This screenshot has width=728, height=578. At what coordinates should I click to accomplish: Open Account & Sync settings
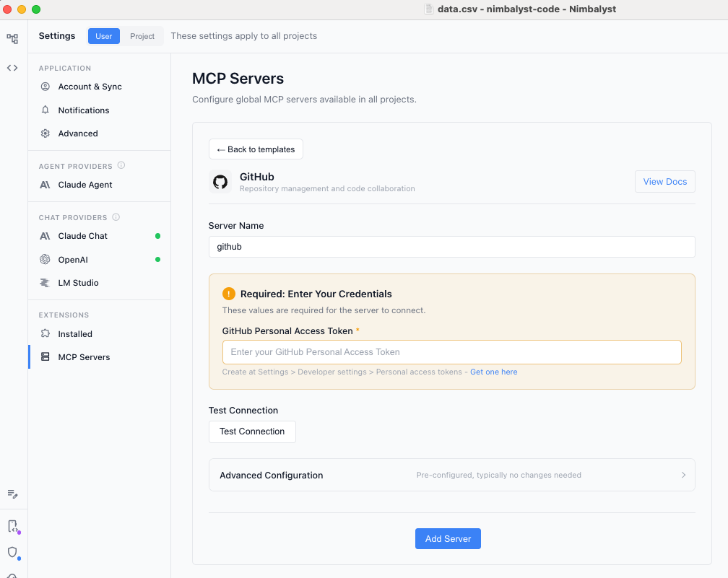pos(100,87)
